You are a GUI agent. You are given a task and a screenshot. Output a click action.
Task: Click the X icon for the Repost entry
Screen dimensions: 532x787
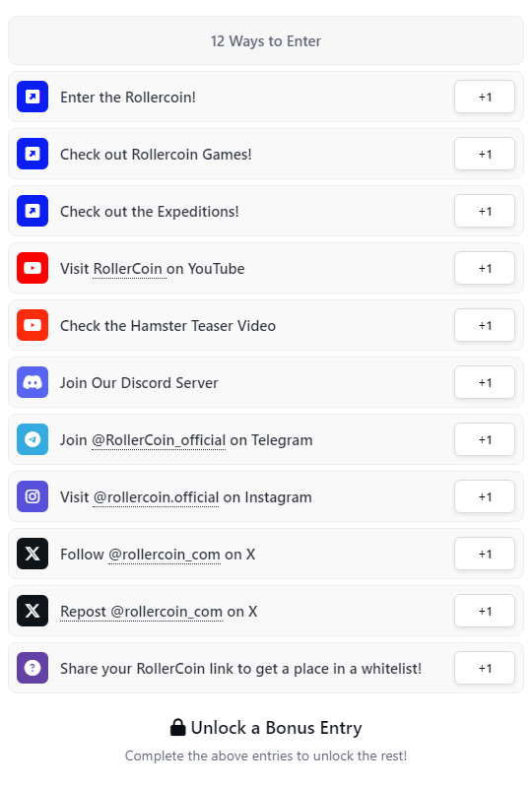click(33, 611)
